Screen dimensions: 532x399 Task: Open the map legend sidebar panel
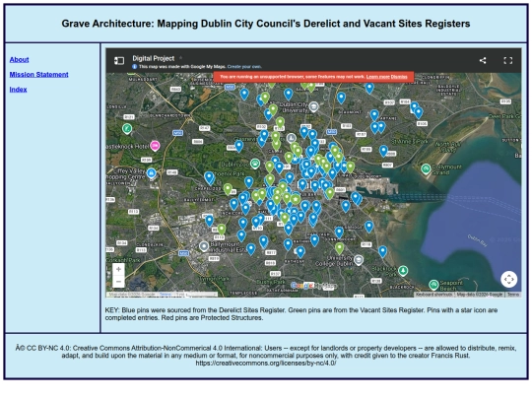pos(119,61)
